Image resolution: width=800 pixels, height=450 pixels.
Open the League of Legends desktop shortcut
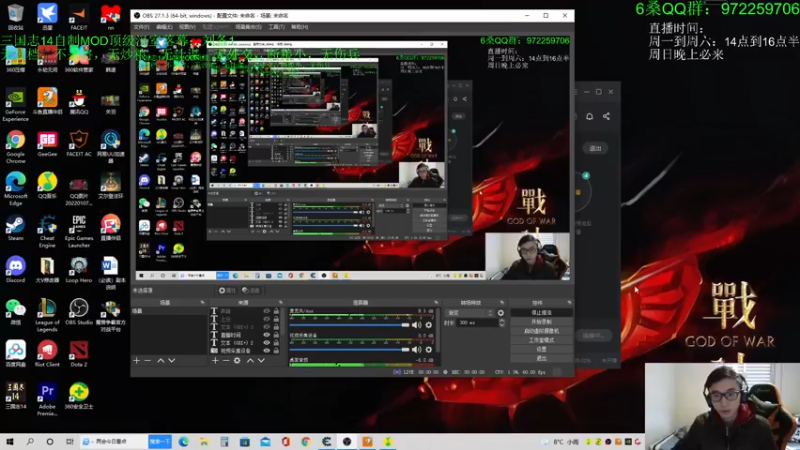click(47, 315)
